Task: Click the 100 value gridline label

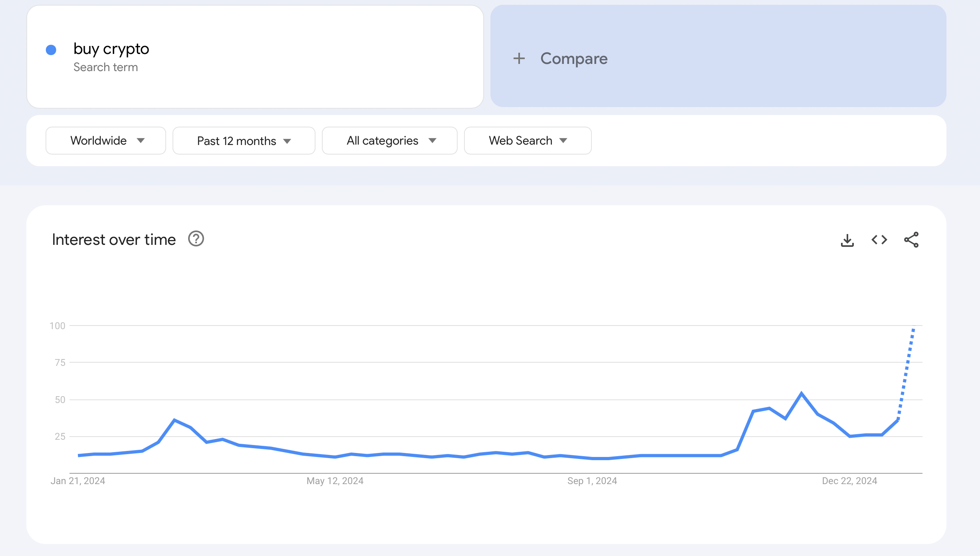Action: tap(57, 326)
